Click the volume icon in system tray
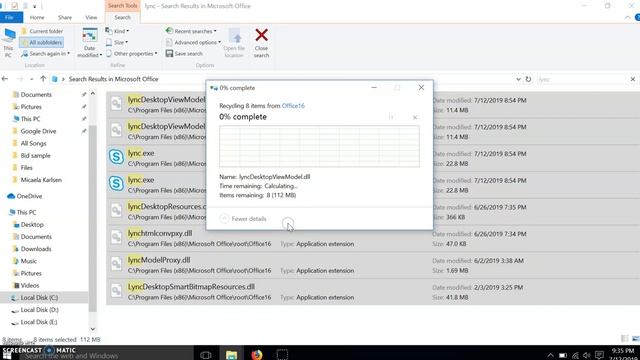Screen dimensions: 640x360 point(587,355)
